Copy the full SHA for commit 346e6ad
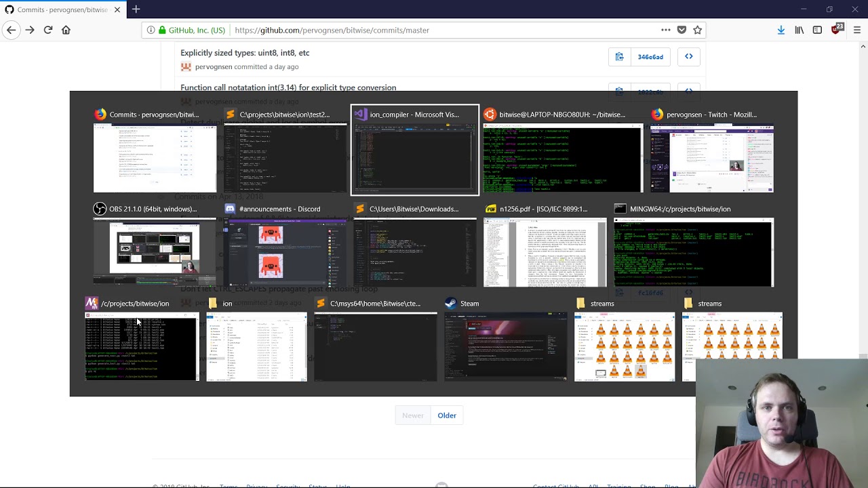Screen dimensions: 868x488 pyautogui.click(x=619, y=57)
